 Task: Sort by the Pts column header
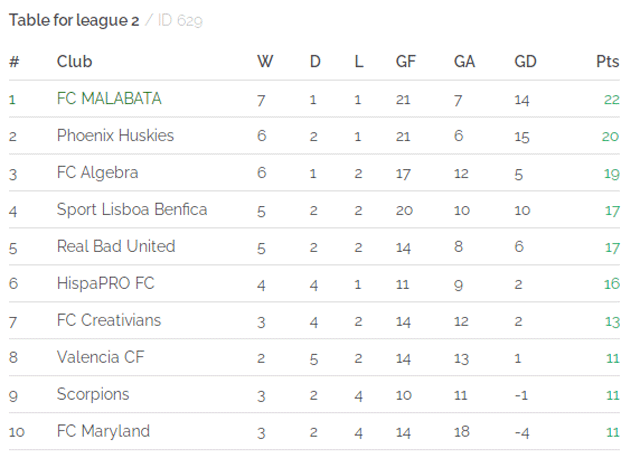[608, 62]
